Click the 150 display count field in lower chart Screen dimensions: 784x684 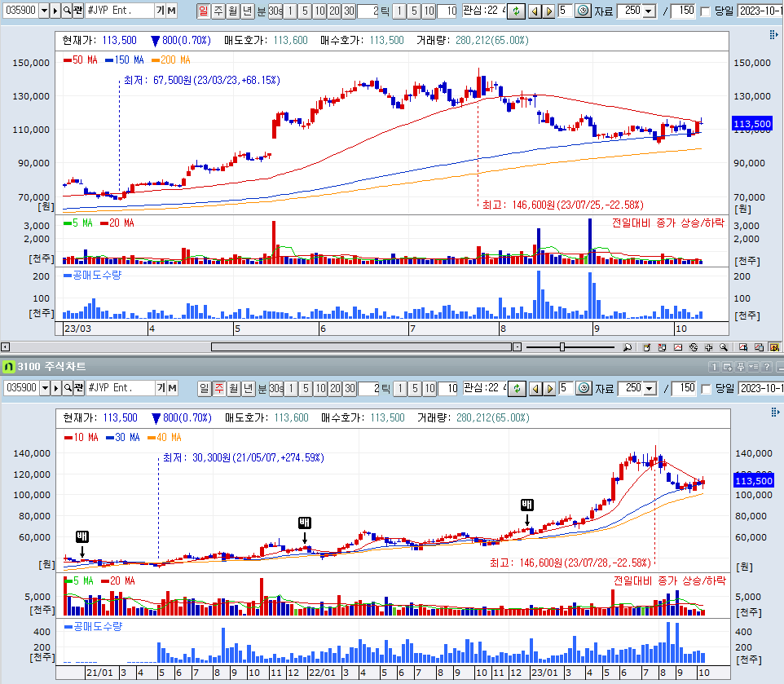click(x=684, y=389)
